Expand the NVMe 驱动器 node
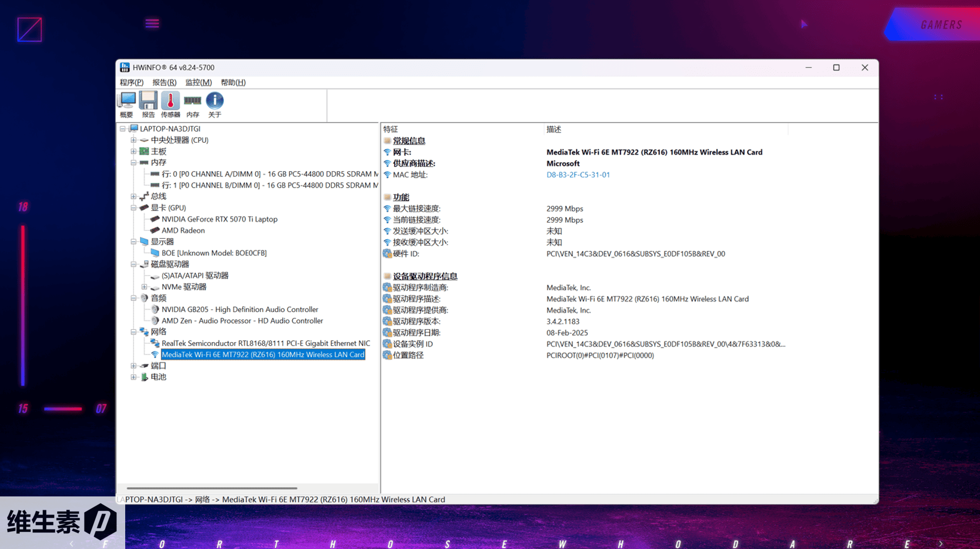Screen dimensions: 980x549 coord(144,287)
